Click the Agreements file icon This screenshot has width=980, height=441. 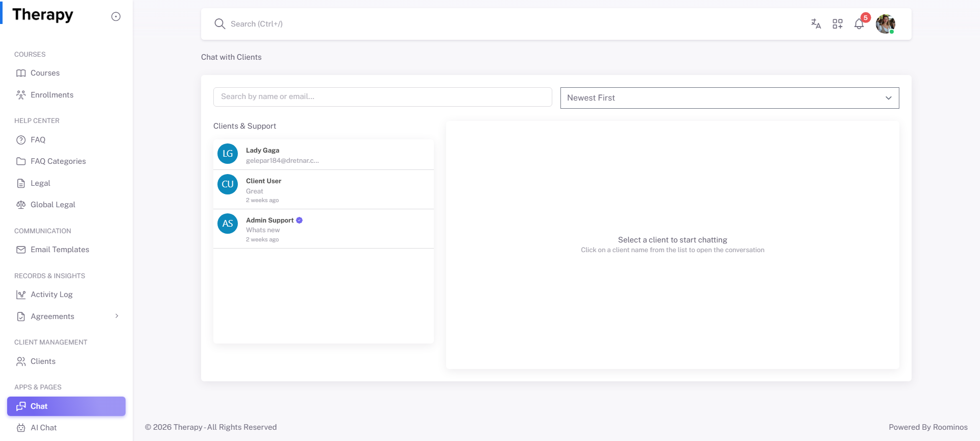click(x=21, y=316)
